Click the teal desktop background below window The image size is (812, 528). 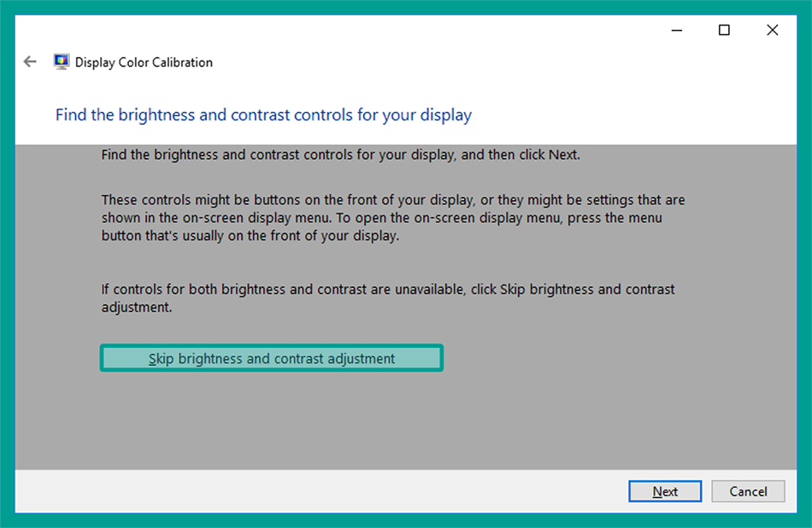(406, 521)
